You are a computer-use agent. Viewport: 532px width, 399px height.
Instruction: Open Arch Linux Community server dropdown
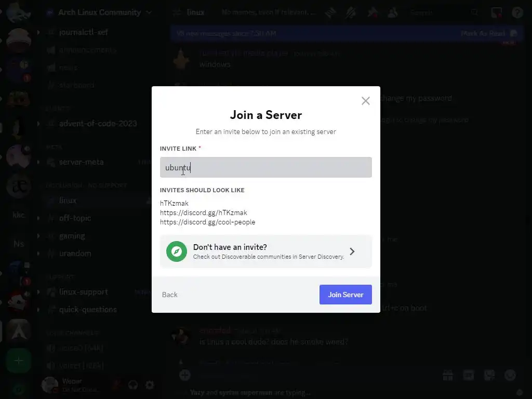99,12
